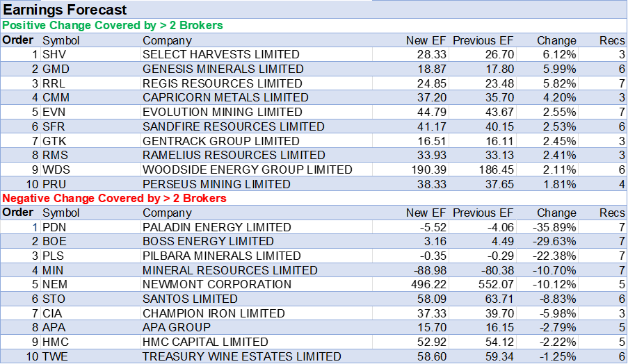
Task: Click the GMD symbol cell
Action: [x=56, y=69]
